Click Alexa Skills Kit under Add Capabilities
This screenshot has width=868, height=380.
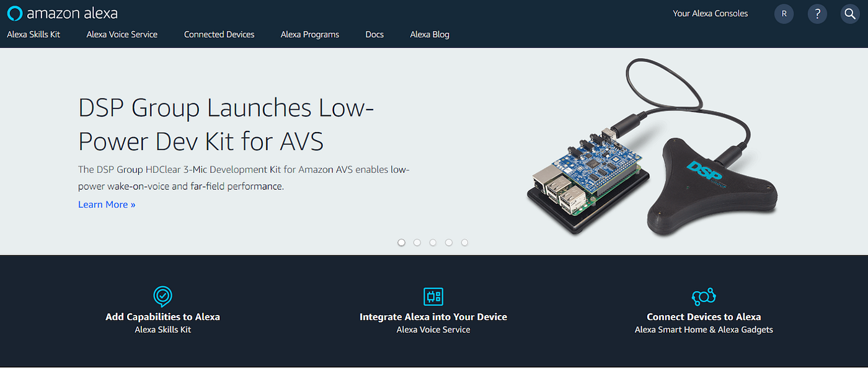[x=163, y=330]
